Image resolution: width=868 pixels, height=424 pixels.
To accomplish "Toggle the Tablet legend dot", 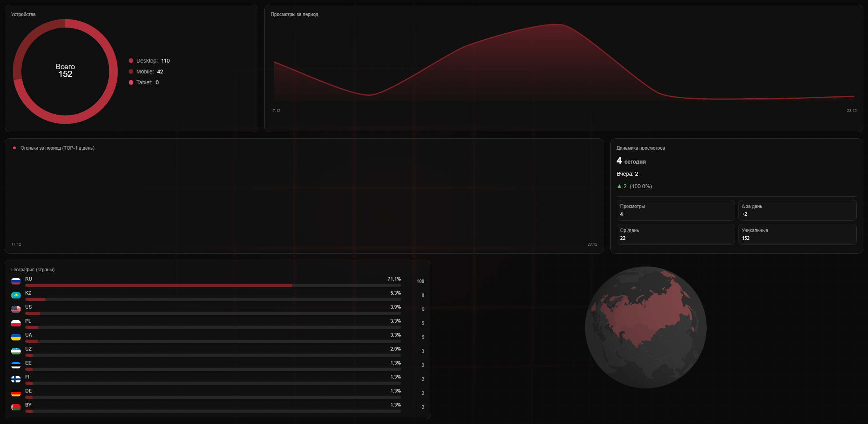I will coord(131,82).
